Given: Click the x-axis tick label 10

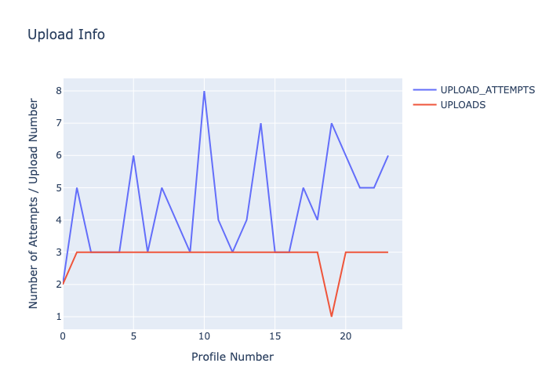Looking at the screenshot, I should [x=204, y=336].
